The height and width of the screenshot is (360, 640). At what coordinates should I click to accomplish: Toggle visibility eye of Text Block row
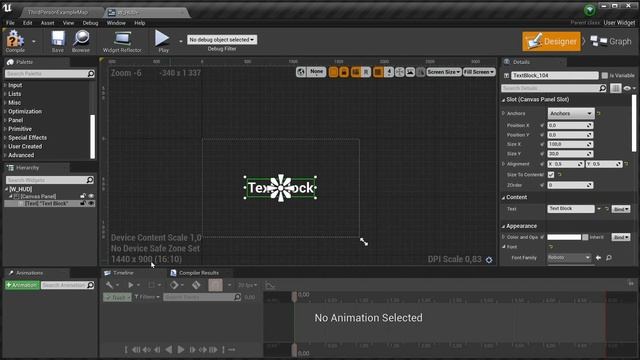pyautogui.click(x=91, y=203)
